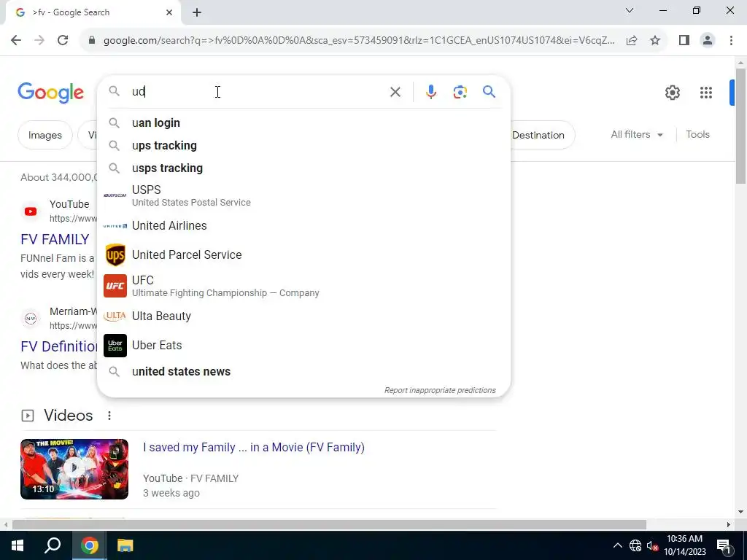The width and height of the screenshot is (747, 560).
Task: Click Chrome in the taskbar
Action: [x=89, y=545]
